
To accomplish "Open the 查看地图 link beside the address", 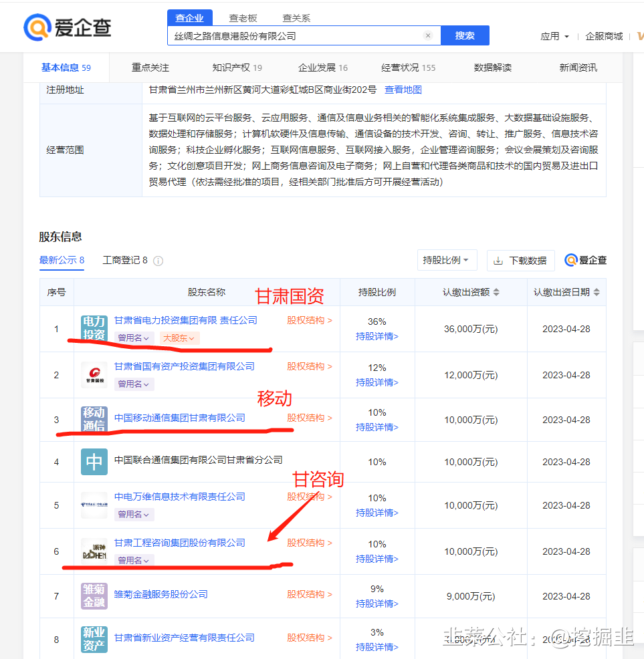I will pyautogui.click(x=403, y=90).
